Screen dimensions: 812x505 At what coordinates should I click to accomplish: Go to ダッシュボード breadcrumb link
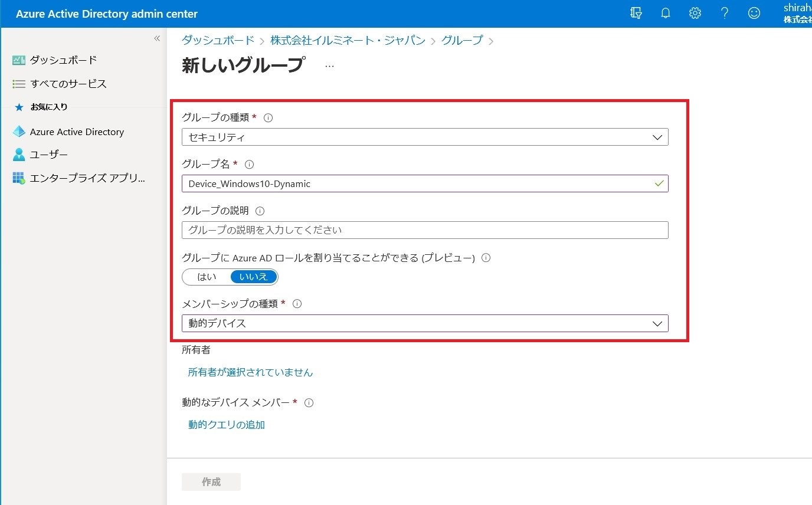pyautogui.click(x=218, y=40)
